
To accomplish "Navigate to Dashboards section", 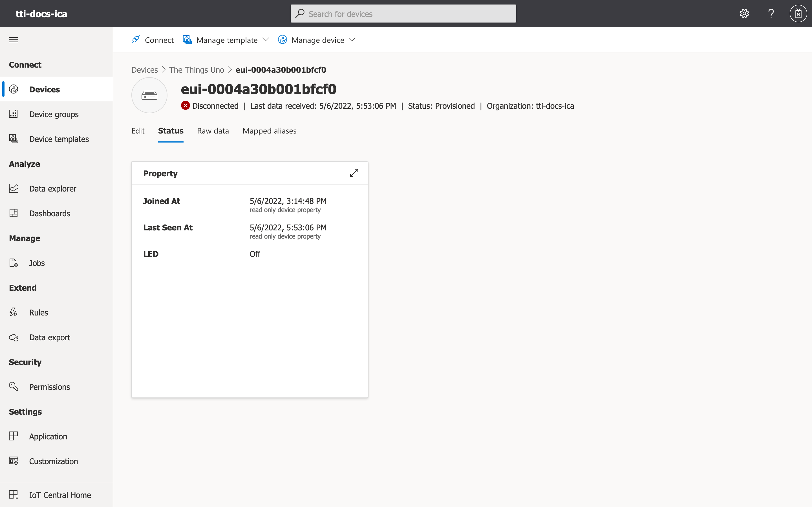I will click(50, 213).
